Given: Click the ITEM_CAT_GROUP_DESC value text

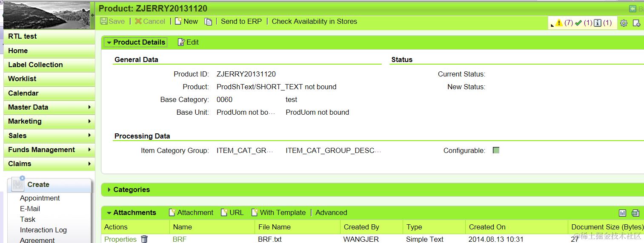Looking at the screenshot, I should click(333, 150).
